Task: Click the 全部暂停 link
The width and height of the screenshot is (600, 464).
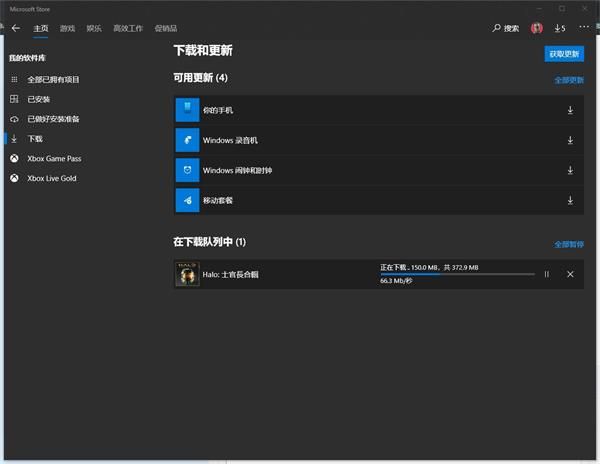Action: (569, 244)
